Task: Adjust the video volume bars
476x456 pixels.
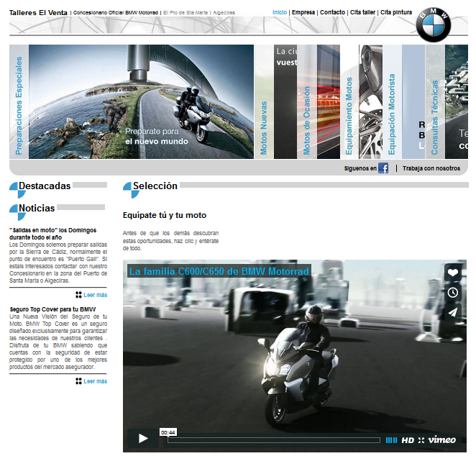Action: (x=391, y=440)
